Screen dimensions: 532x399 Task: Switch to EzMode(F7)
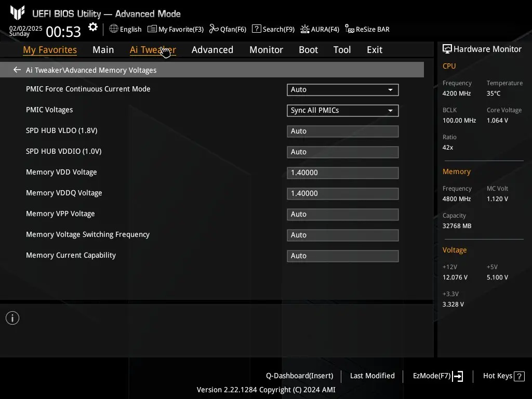(438, 376)
